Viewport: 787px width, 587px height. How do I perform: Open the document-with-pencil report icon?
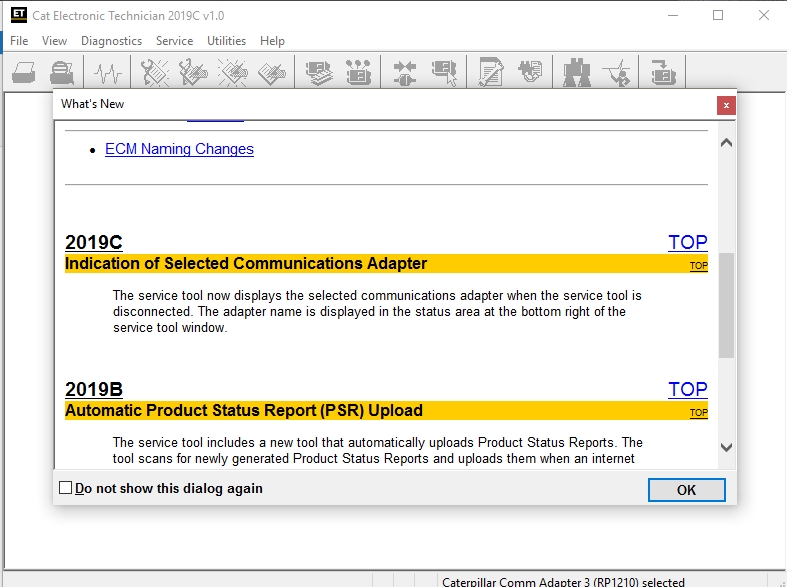pyautogui.click(x=491, y=73)
